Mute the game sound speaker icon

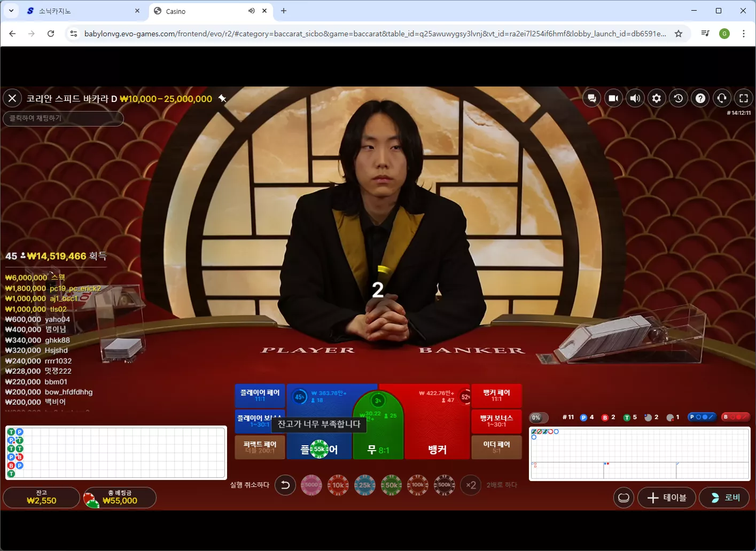tap(635, 98)
